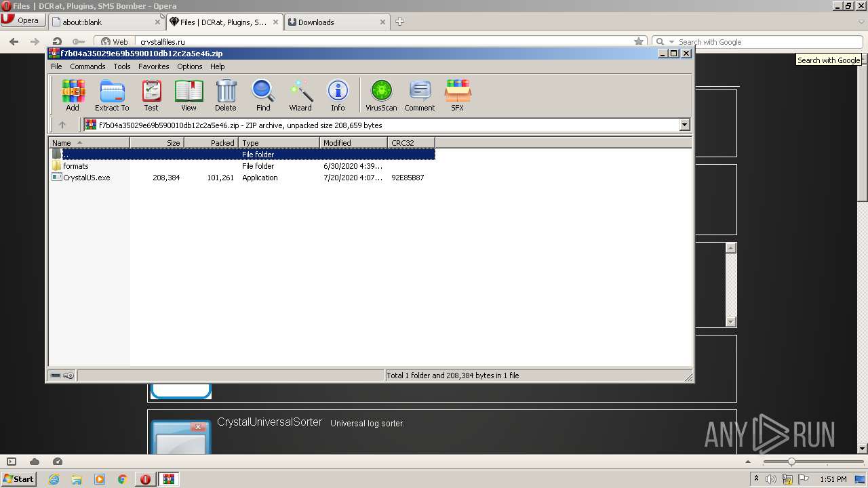Open the Opera view options arrow beside zoom slider

point(749,462)
